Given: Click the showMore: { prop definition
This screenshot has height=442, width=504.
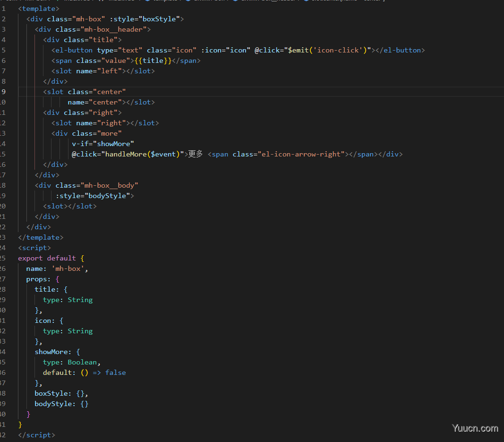Looking at the screenshot, I should click(x=57, y=352).
